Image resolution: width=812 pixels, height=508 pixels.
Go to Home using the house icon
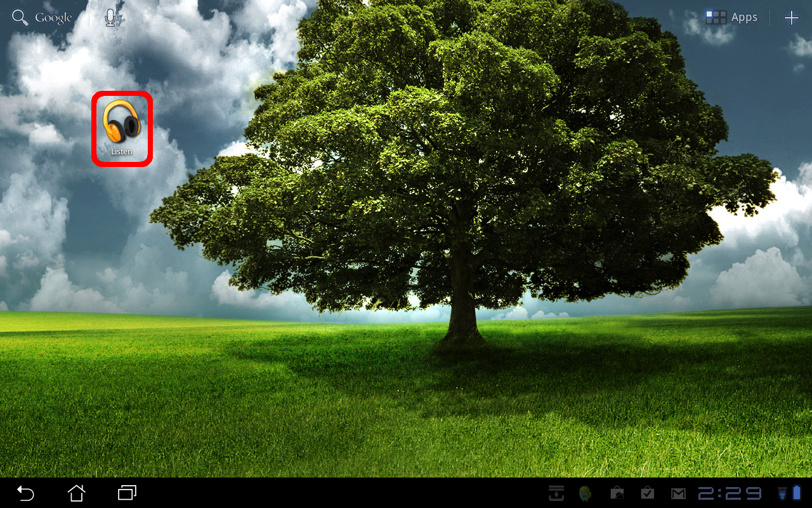[x=77, y=493]
